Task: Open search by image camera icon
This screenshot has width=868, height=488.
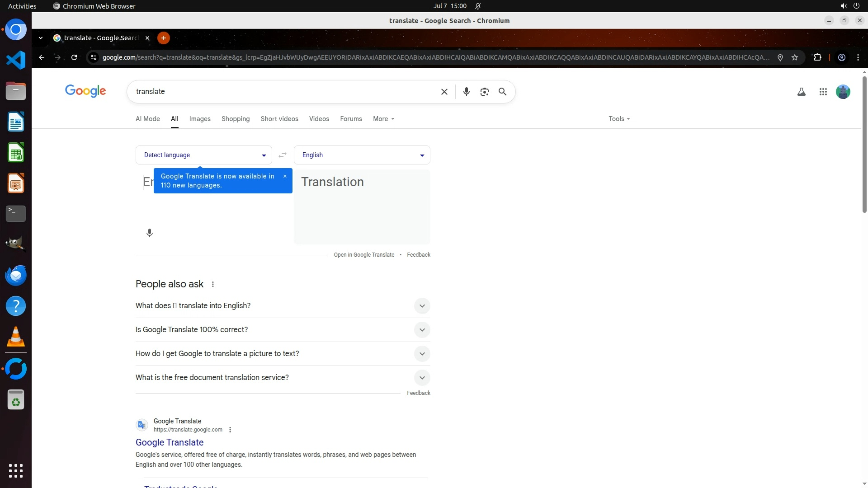Action: 484,92
